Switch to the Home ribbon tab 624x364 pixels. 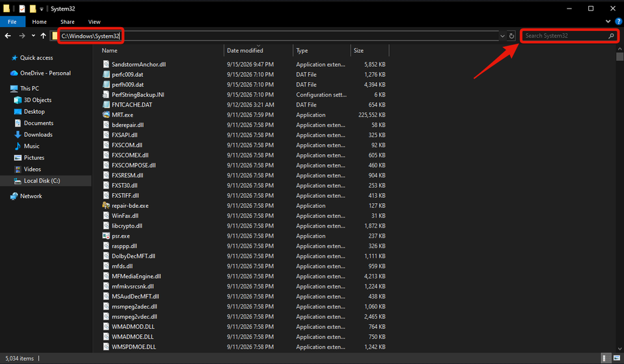pos(40,22)
